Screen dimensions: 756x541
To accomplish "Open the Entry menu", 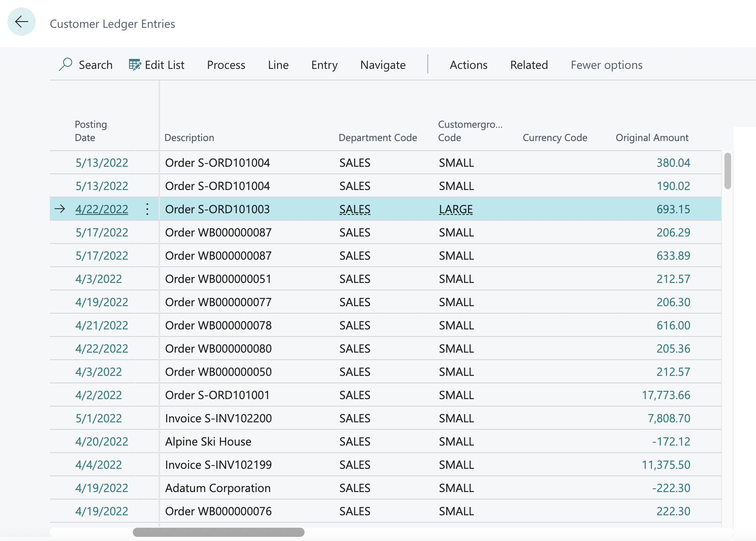I will coord(324,65).
